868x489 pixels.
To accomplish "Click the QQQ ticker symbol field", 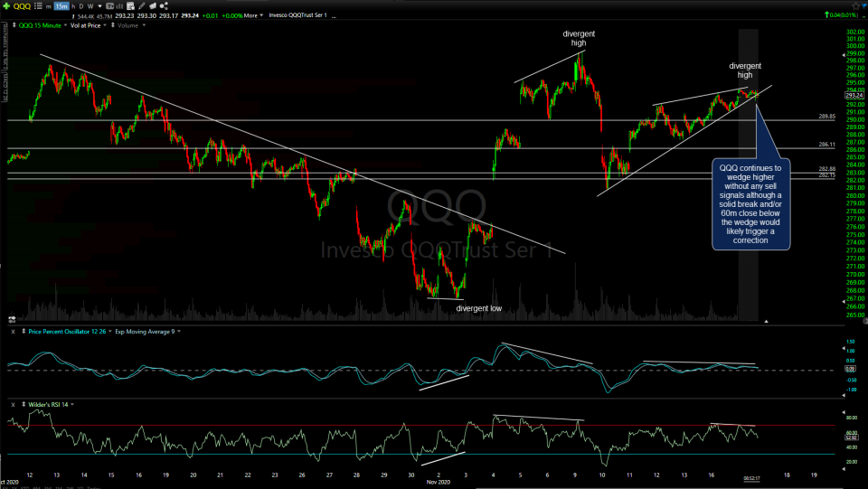I will point(22,6).
